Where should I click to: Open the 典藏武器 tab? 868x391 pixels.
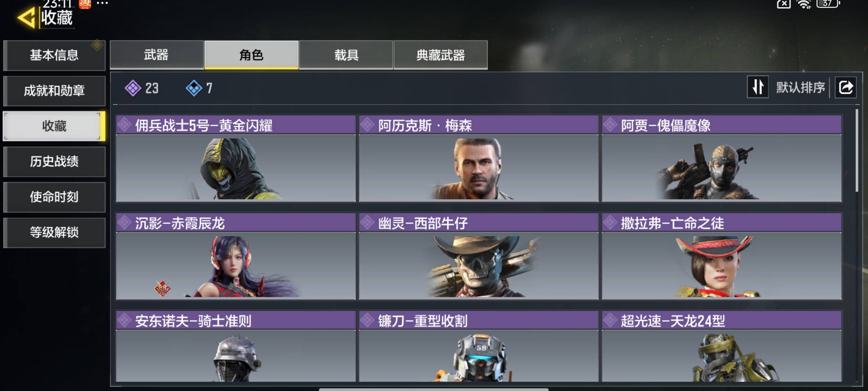441,55
